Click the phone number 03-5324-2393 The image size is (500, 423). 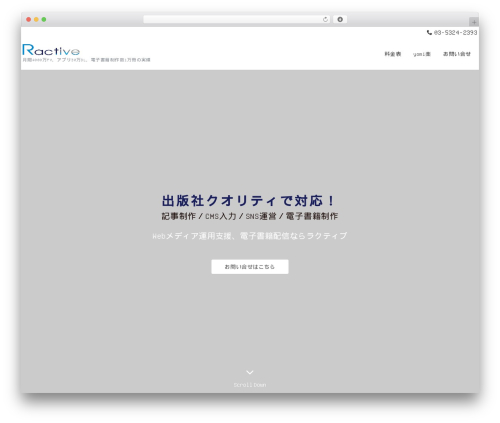455,32
